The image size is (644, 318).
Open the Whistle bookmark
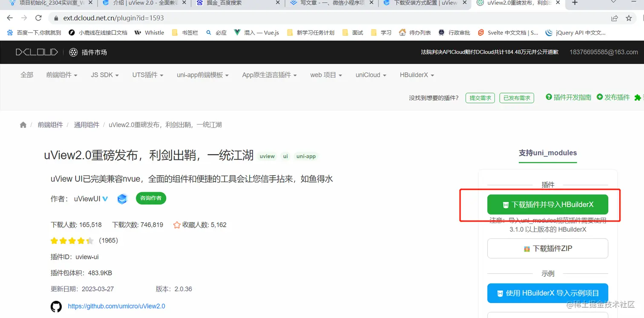tap(149, 32)
